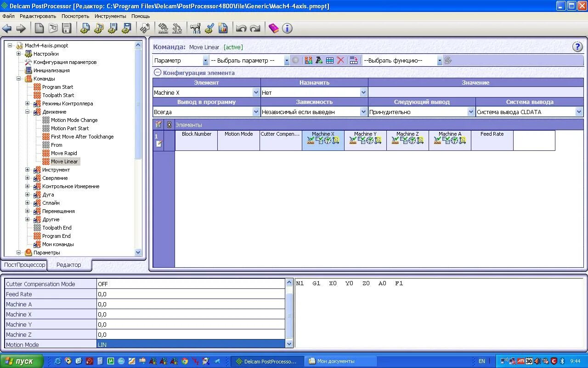The width and height of the screenshot is (588, 368).
Task: Open the Помощь menu
Action: 141,16
